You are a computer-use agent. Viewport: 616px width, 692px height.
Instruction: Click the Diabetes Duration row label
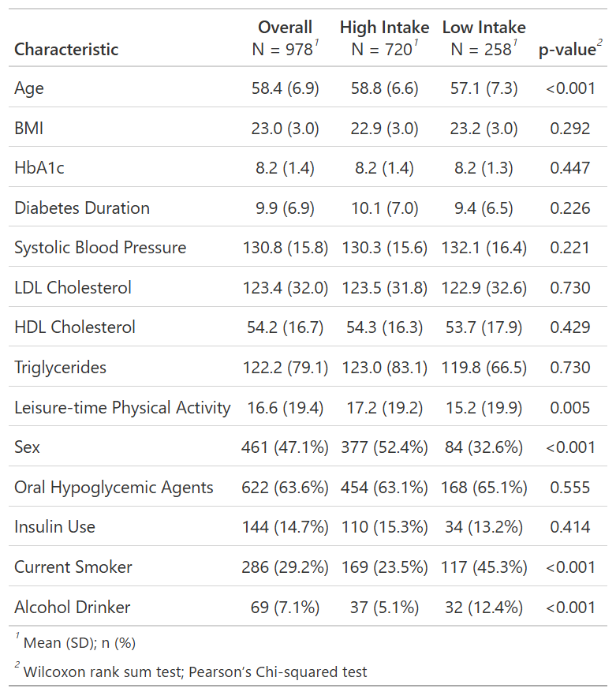coord(82,208)
